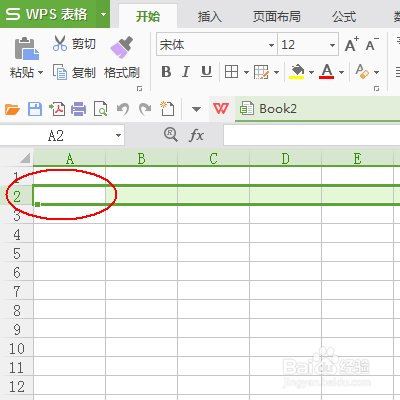Expand the draw border dropdown arrow
The image size is (400, 400).
(276, 72)
